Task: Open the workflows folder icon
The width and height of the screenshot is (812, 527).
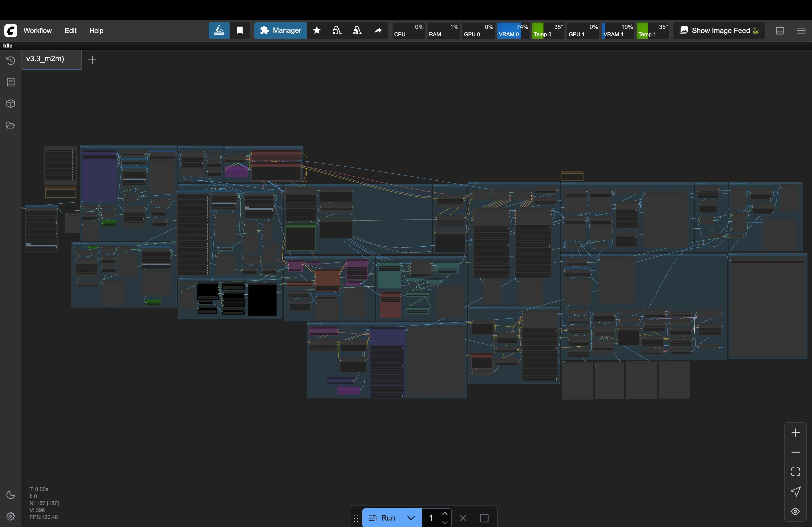Action: [10, 125]
